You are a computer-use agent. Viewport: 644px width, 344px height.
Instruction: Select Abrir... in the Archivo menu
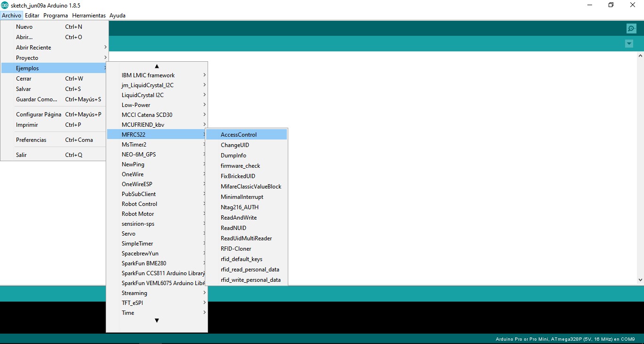click(54, 37)
